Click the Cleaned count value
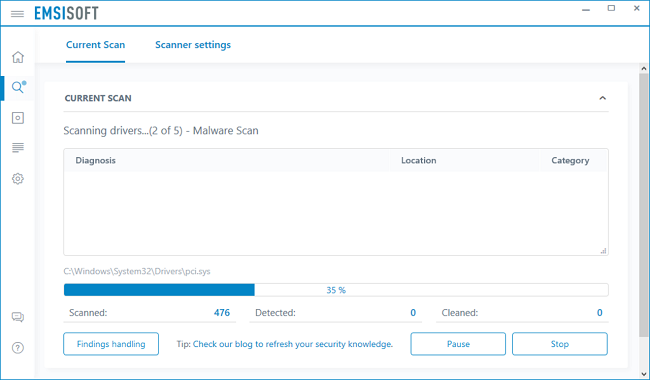 click(x=599, y=313)
